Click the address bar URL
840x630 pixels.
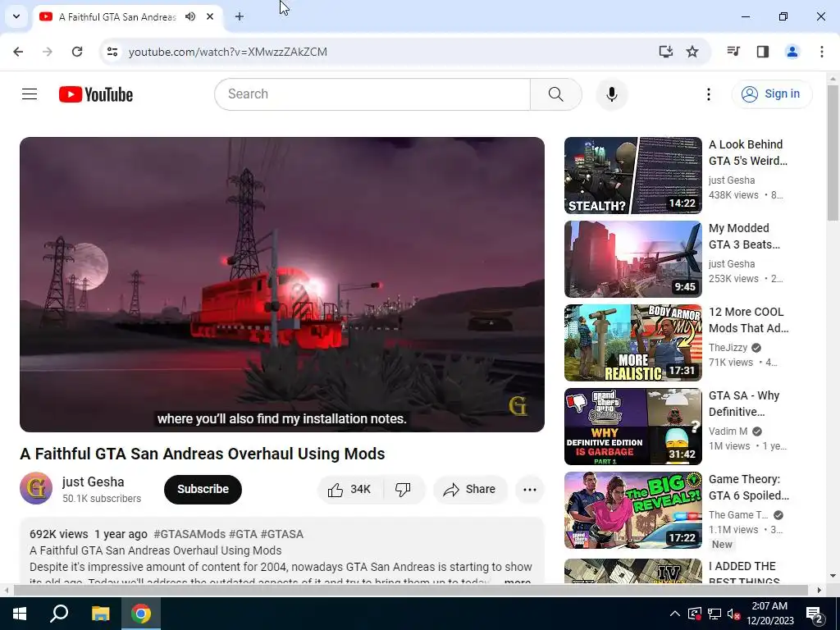coord(228,52)
